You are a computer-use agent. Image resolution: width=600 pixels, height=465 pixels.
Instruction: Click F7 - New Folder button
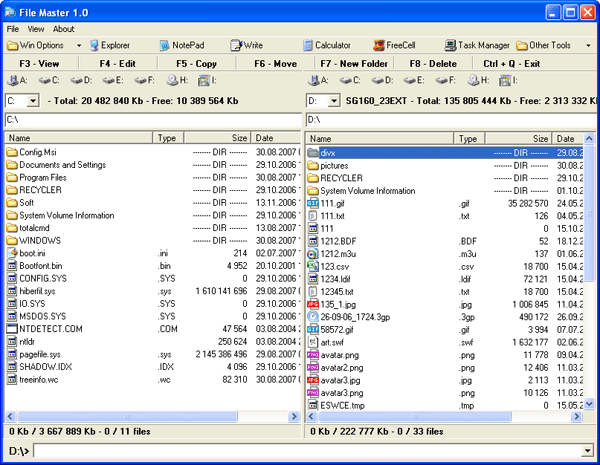pyautogui.click(x=354, y=63)
